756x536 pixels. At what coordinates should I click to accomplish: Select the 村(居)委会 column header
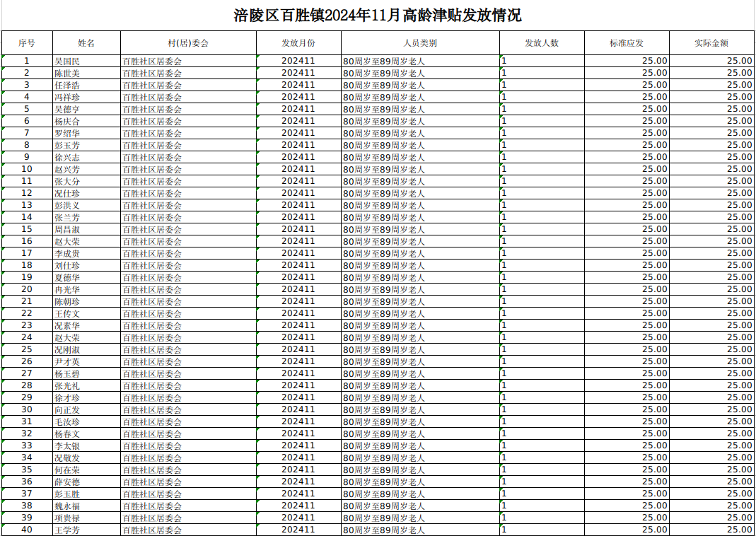188,43
